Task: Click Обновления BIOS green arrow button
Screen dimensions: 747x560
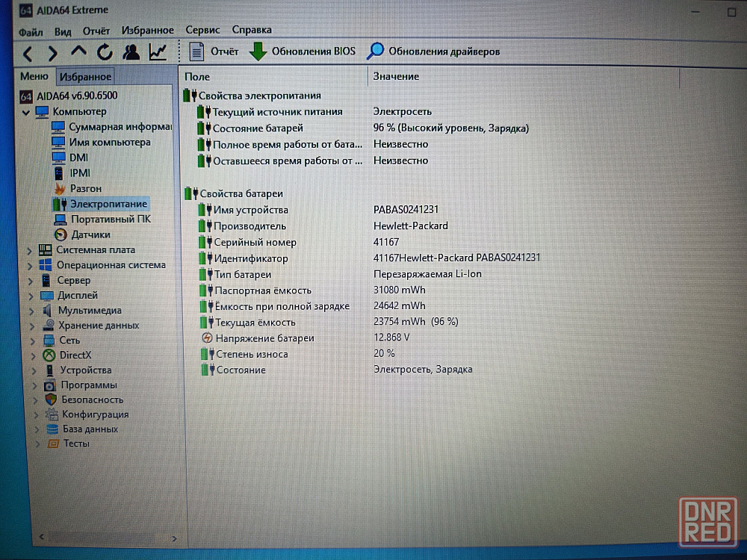Action: [303, 52]
